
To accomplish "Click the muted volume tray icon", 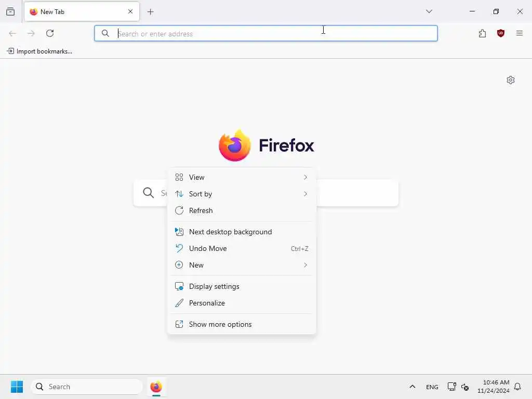I will 465,387.
